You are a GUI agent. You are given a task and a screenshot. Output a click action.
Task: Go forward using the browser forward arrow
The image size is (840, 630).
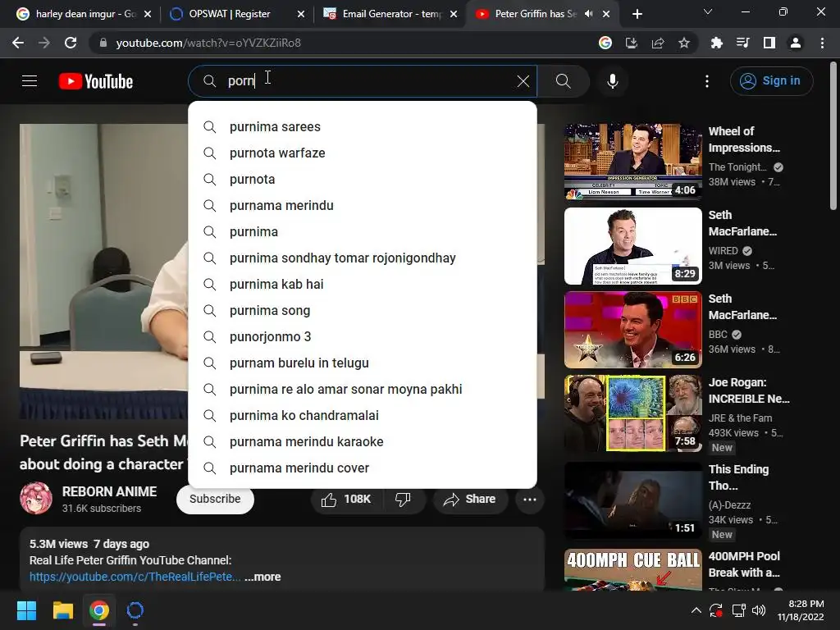pyautogui.click(x=44, y=43)
